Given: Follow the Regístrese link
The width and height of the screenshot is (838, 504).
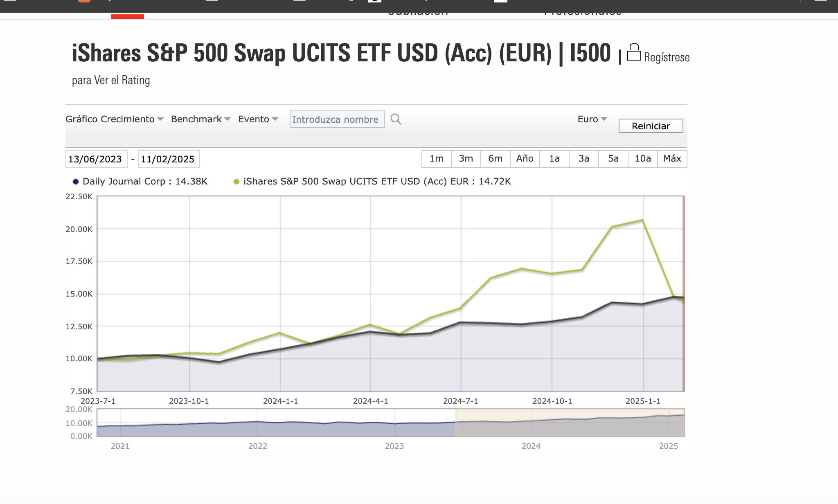Looking at the screenshot, I should pyautogui.click(x=667, y=57).
